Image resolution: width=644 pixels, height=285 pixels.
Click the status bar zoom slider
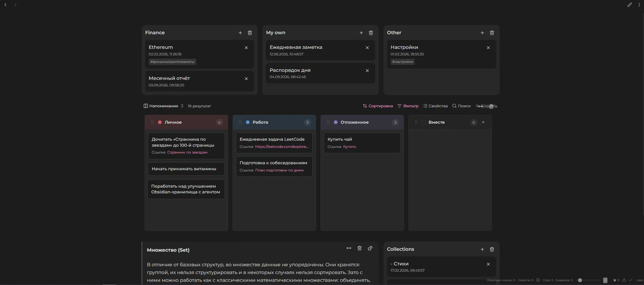[588, 280]
